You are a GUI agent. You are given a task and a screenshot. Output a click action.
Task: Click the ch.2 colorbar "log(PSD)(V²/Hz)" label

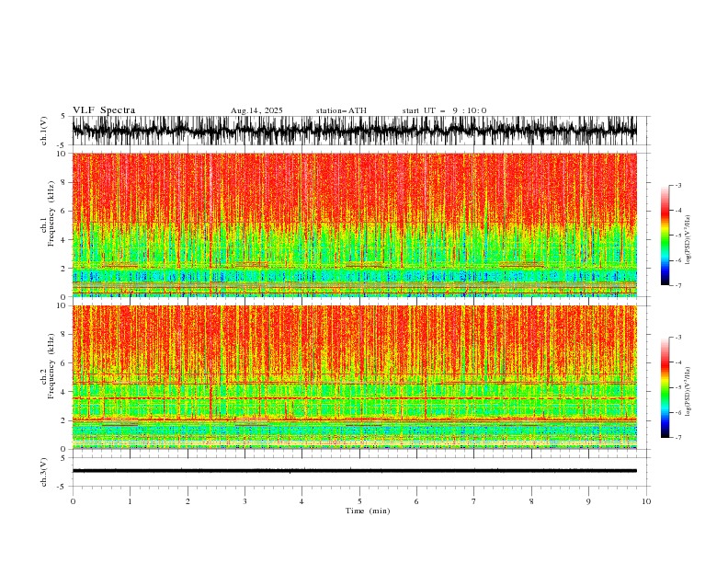(x=688, y=392)
